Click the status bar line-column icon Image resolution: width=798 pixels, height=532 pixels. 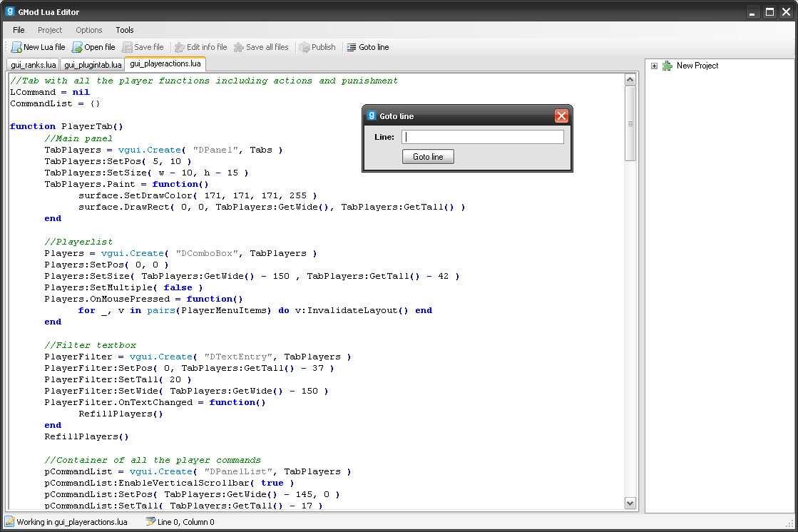[x=150, y=521]
